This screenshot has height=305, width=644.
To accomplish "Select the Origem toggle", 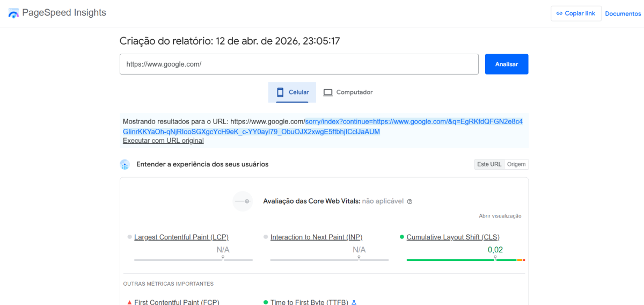I will (x=516, y=164).
